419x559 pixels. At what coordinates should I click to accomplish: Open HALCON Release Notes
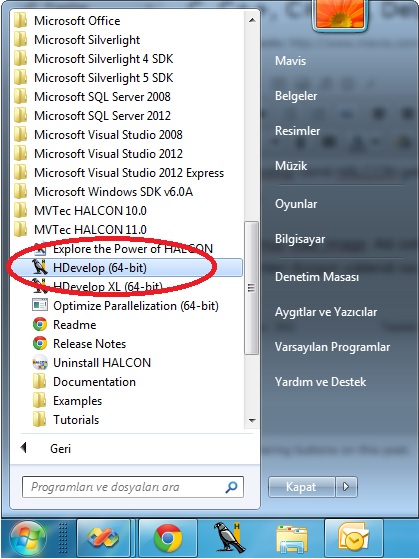click(x=79, y=344)
